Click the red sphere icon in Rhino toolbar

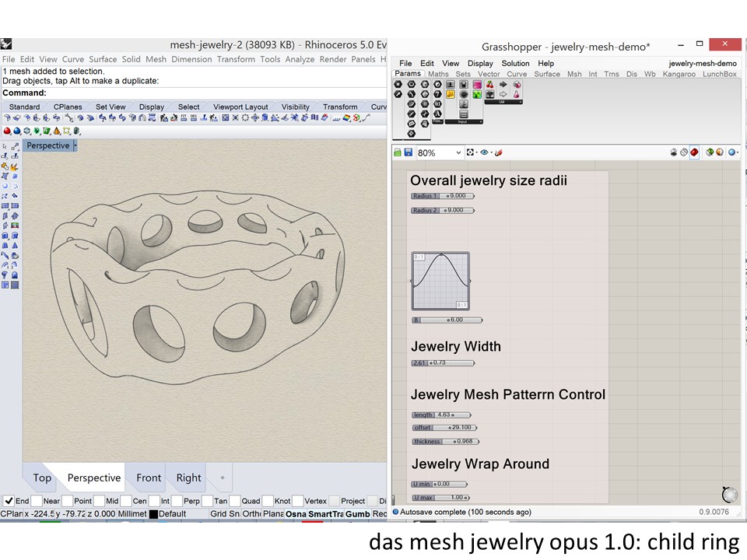[7, 131]
